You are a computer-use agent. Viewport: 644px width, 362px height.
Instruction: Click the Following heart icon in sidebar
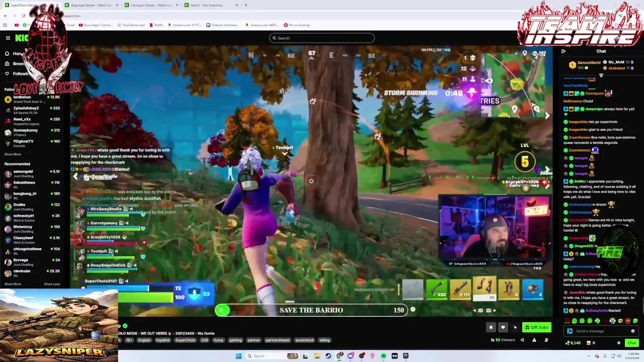click(x=7, y=74)
